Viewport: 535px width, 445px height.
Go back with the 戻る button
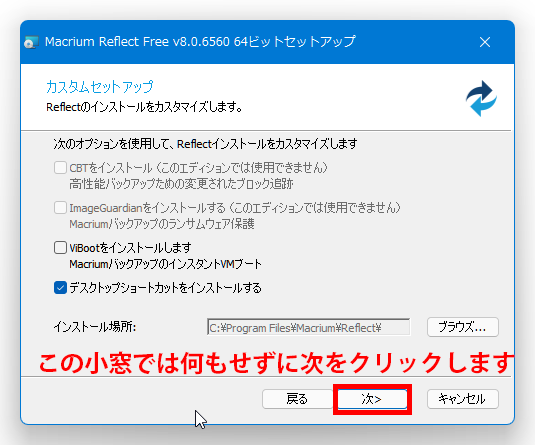tap(297, 399)
